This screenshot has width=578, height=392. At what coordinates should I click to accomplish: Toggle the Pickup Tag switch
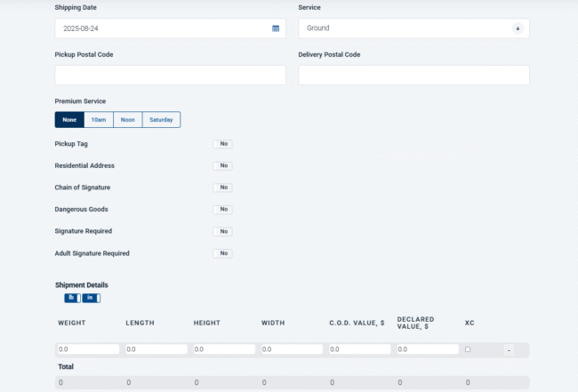[222, 143]
